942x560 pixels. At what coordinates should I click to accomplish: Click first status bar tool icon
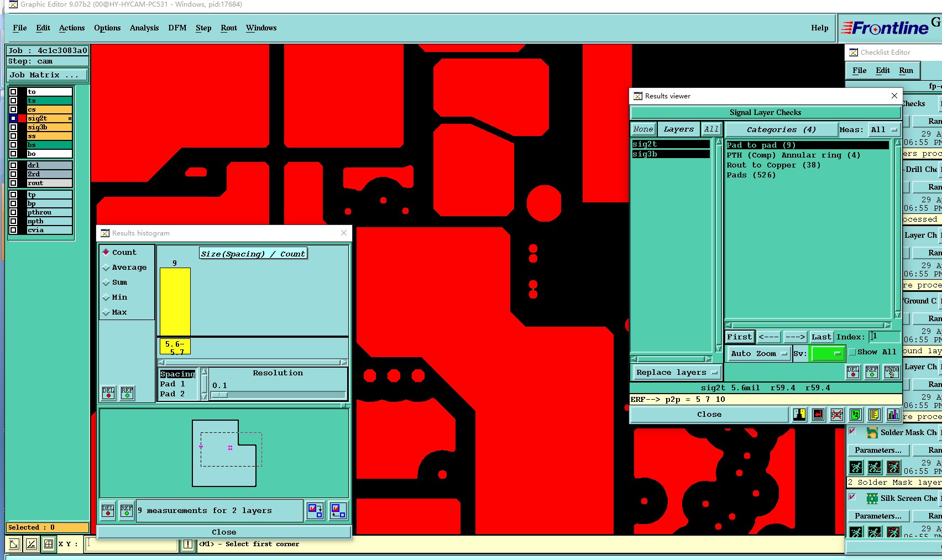(14, 544)
